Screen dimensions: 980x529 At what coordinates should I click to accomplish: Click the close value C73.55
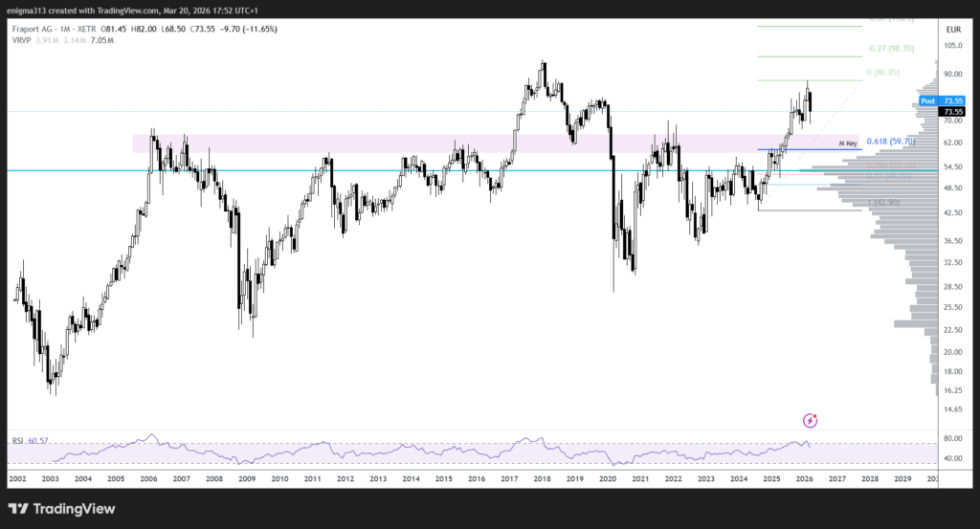click(203, 29)
